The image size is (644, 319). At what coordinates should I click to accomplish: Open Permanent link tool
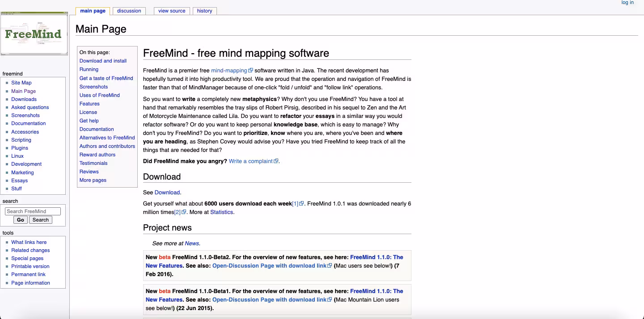[29, 274]
